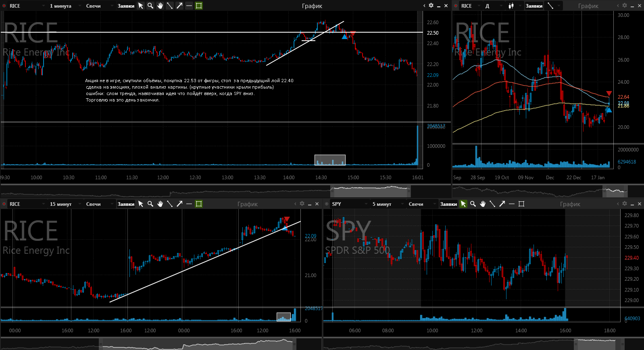Select the pointer tool in the 15-minute RICE chart
Image resolution: width=644 pixels, height=350 pixels.
(141, 204)
